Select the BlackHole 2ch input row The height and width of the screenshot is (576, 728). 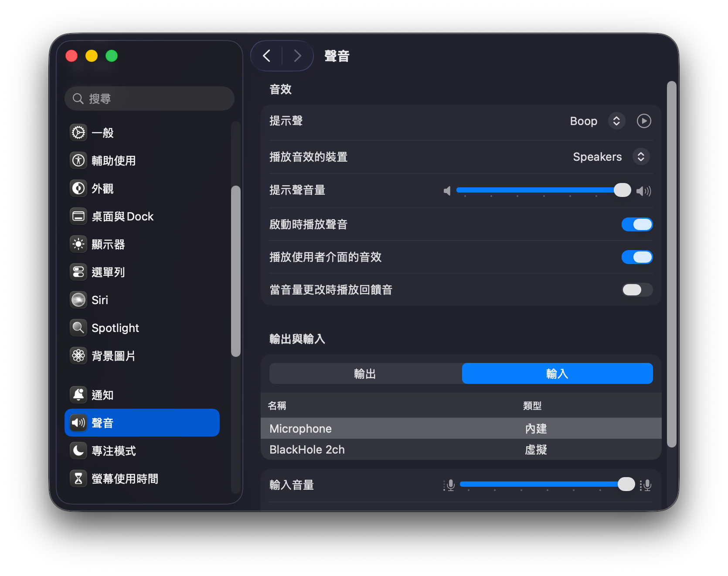pyautogui.click(x=461, y=449)
